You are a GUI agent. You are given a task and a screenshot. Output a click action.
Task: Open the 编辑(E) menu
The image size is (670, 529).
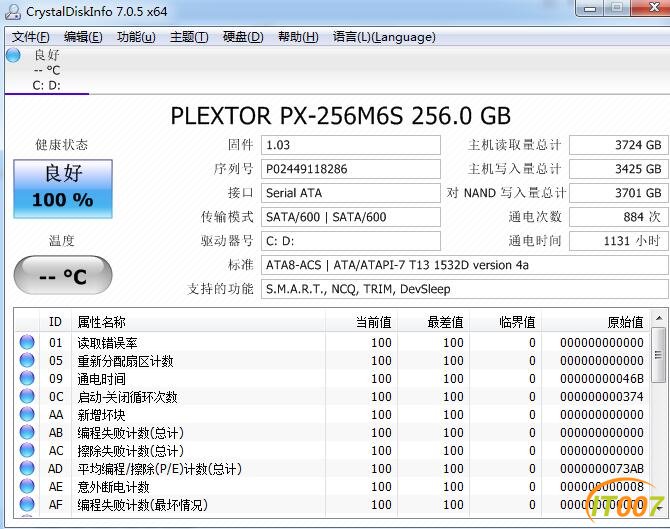coord(83,37)
